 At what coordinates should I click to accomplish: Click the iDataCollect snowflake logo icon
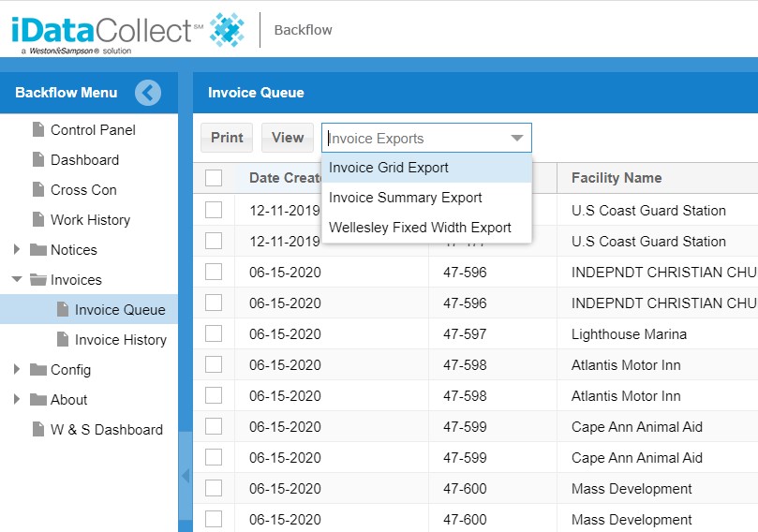227,30
